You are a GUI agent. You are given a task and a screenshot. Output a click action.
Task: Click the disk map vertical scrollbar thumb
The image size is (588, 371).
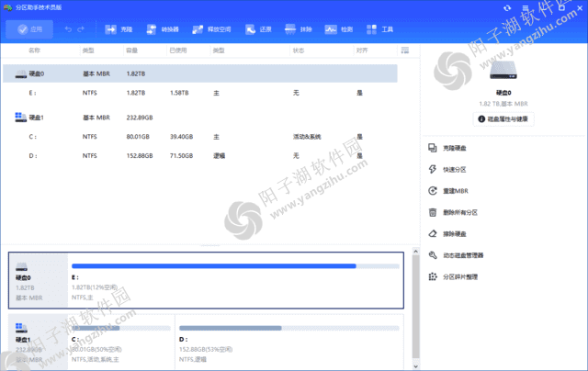coord(415,307)
